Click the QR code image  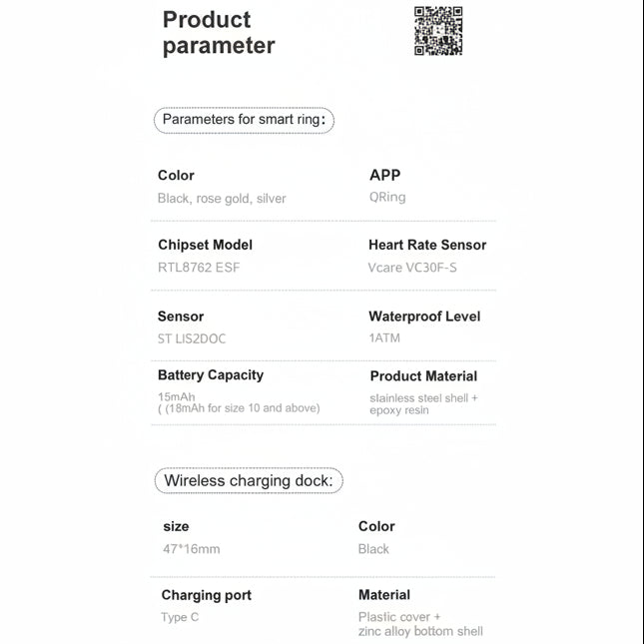[x=438, y=31]
